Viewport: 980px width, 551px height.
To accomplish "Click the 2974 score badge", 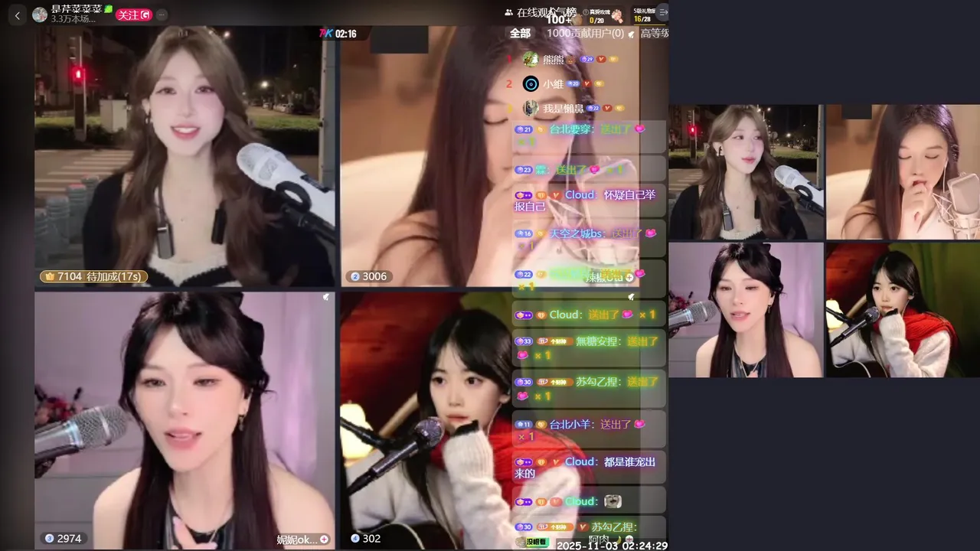I will tap(63, 539).
